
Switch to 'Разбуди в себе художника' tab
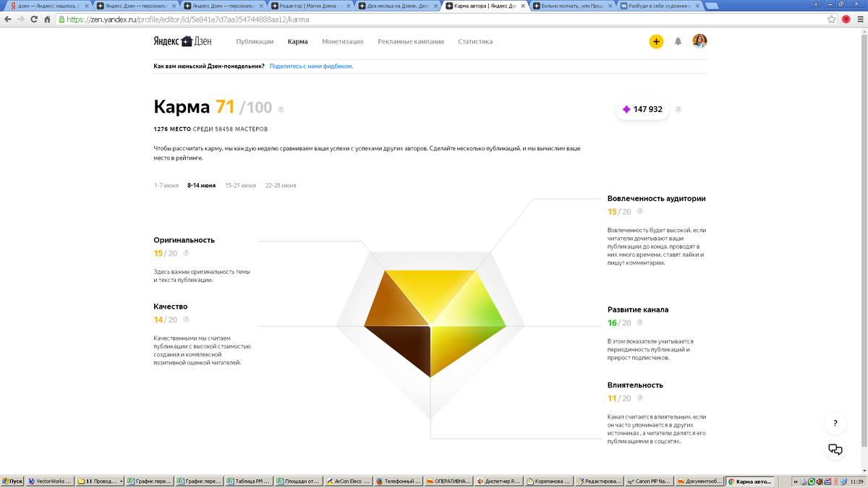coord(659,6)
